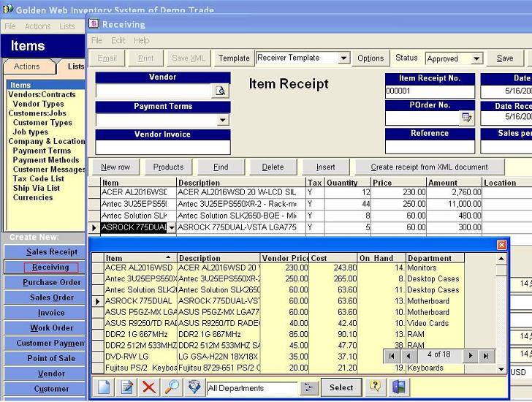Open the Status Approved dropdown
The width and height of the screenshot is (532, 402).
(476, 58)
